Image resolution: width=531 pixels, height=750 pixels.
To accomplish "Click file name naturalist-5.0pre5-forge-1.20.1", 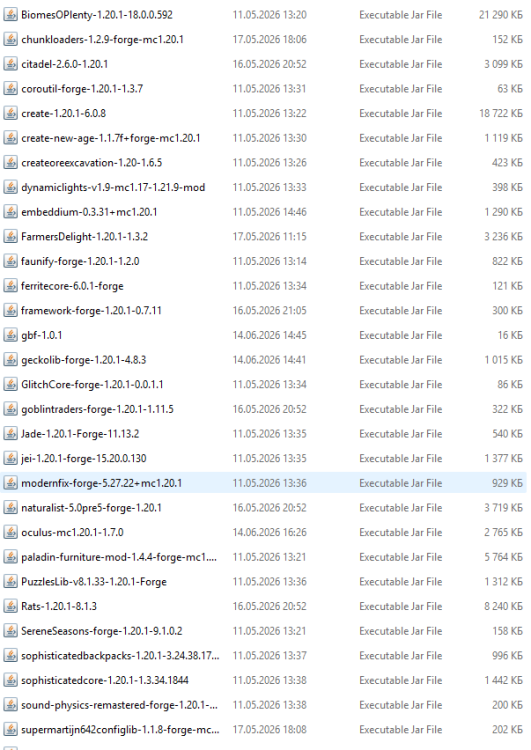I will tap(91, 507).
